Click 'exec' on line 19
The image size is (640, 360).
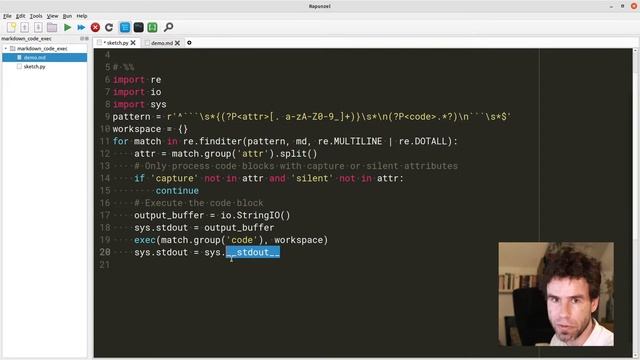coord(145,240)
